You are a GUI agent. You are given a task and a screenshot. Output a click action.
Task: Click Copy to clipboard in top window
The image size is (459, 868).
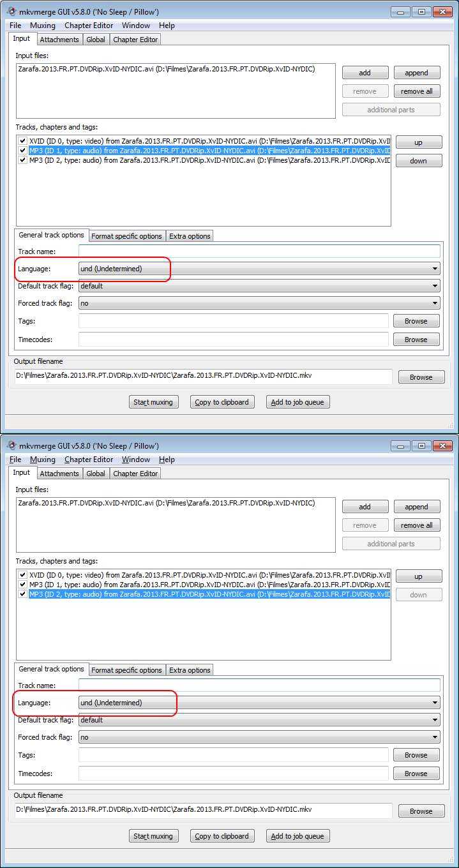click(x=222, y=402)
